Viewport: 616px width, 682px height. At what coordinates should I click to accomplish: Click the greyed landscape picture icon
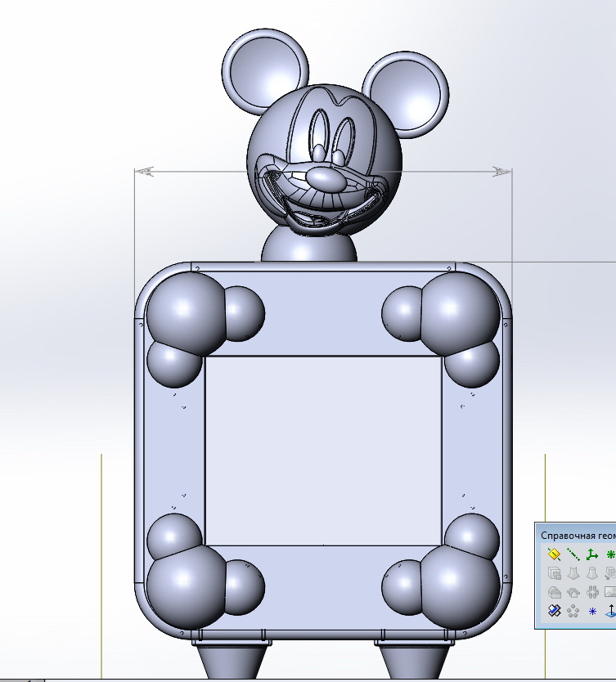point(610,592)
